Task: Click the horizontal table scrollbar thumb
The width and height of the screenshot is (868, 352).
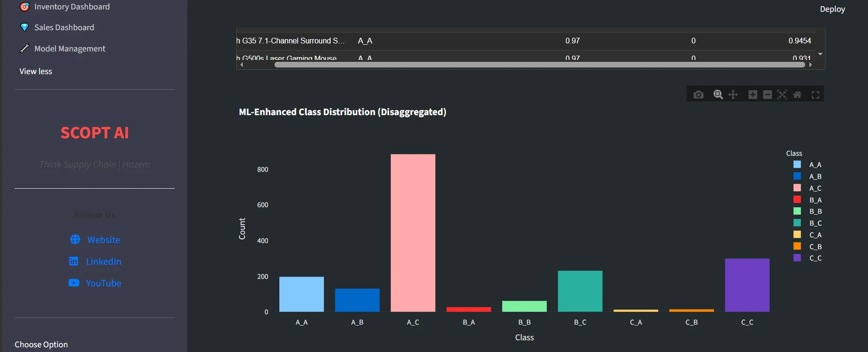Action: (x=540, y=65)
